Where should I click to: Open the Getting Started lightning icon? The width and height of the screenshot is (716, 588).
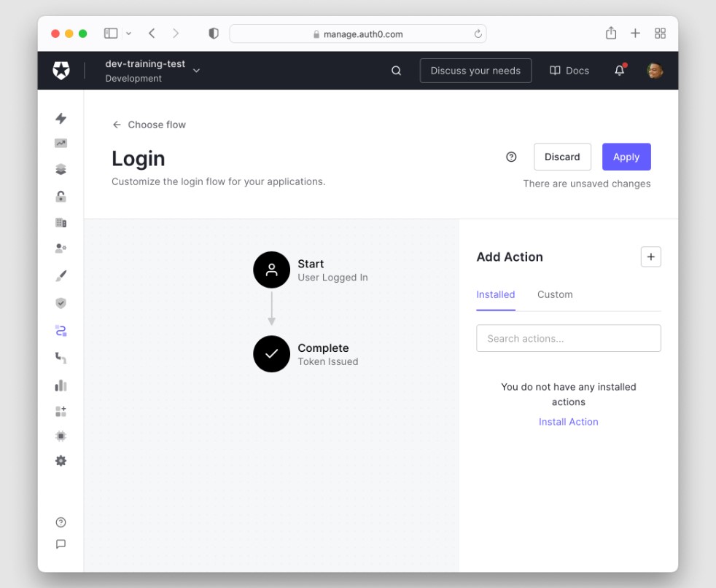point(61,117)
